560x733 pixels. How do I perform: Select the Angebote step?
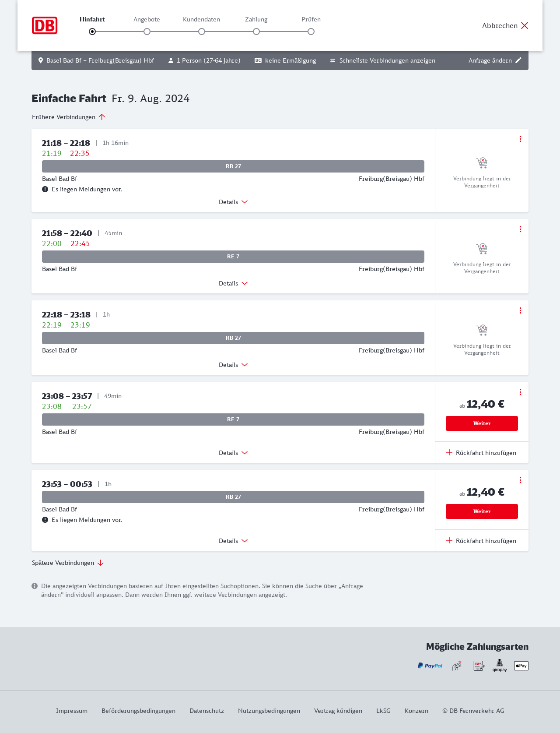coord(147,31)
